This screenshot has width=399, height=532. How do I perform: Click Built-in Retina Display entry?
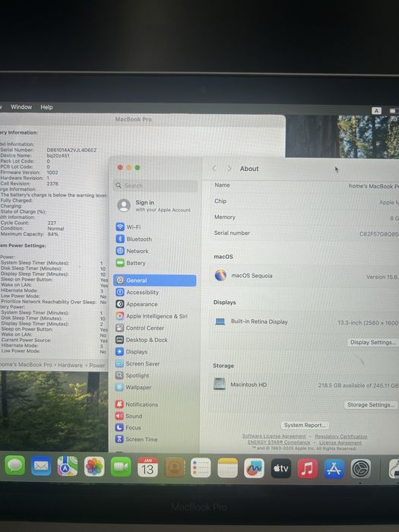coord(304,321)
